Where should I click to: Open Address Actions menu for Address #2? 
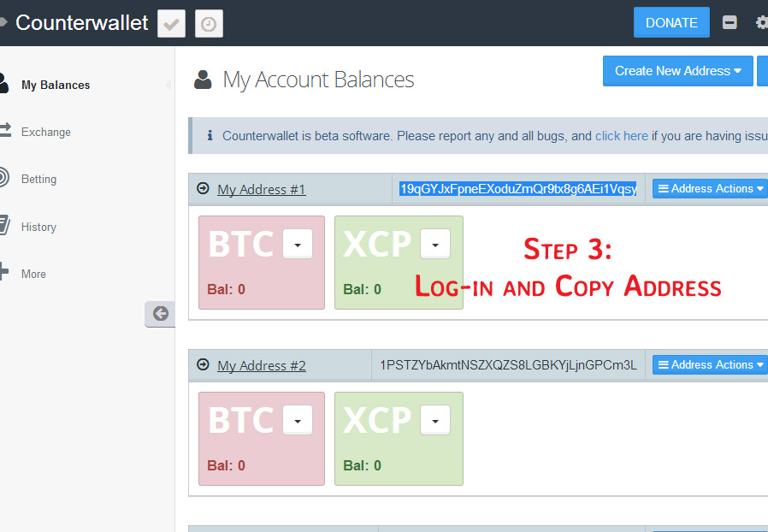[710, 365]
